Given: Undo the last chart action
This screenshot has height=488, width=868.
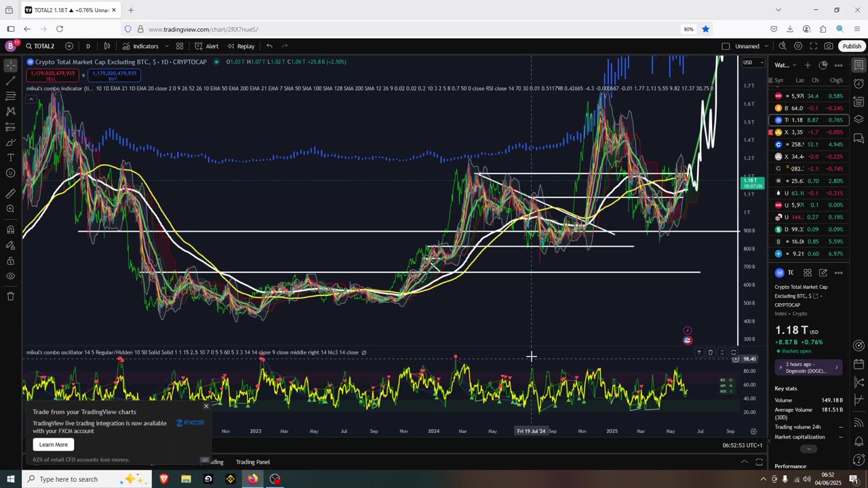Looking at the screenshot, I should point(269,46).
